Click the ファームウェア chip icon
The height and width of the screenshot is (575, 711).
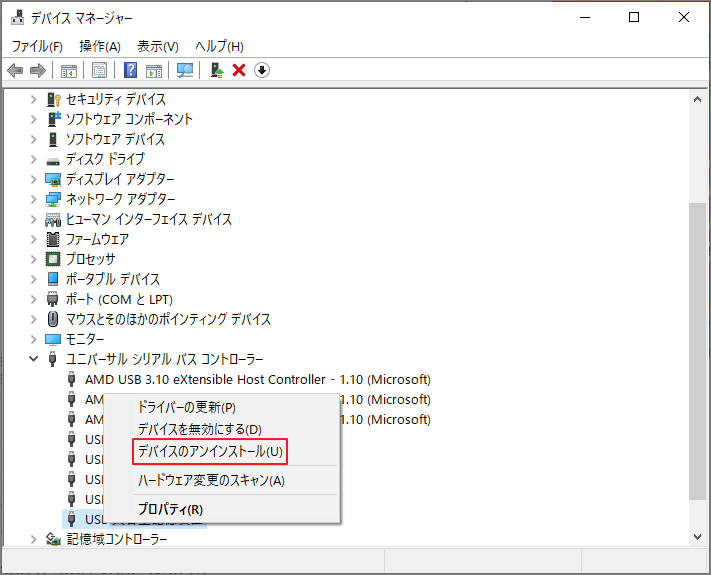[x=53, y=239]
